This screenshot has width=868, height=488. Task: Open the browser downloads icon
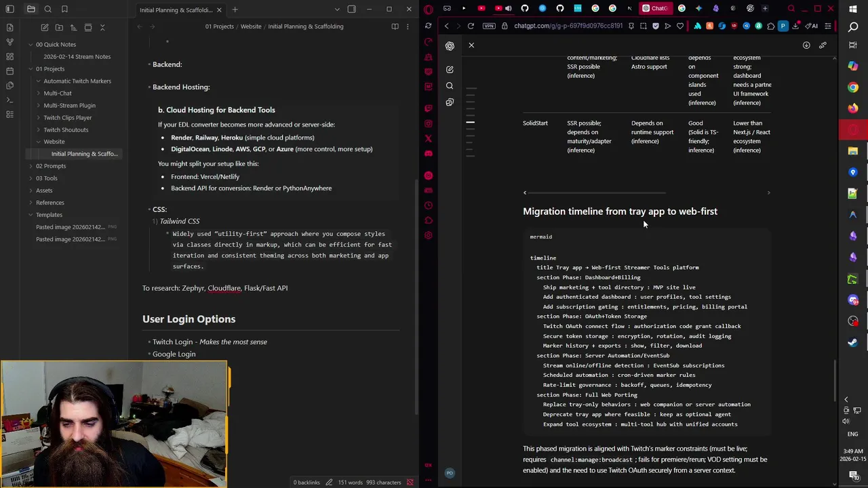795,26
